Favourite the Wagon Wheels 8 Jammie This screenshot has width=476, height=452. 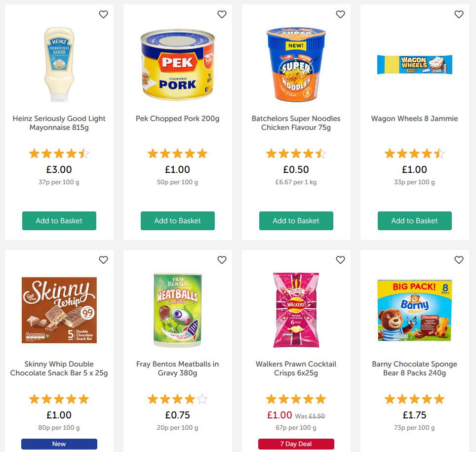point(459,14)
